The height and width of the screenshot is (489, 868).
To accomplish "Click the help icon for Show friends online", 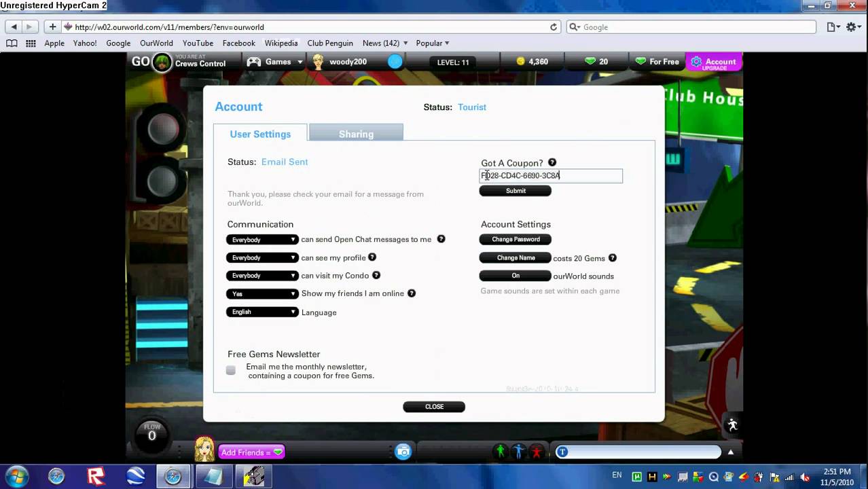I will 412,293.
